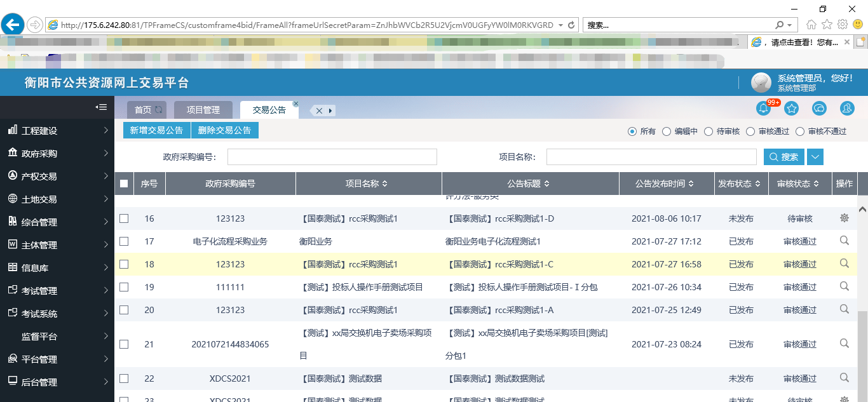The image size is (868, 402).
Task: Open browser settings gear icon
Action: [843, 25]
